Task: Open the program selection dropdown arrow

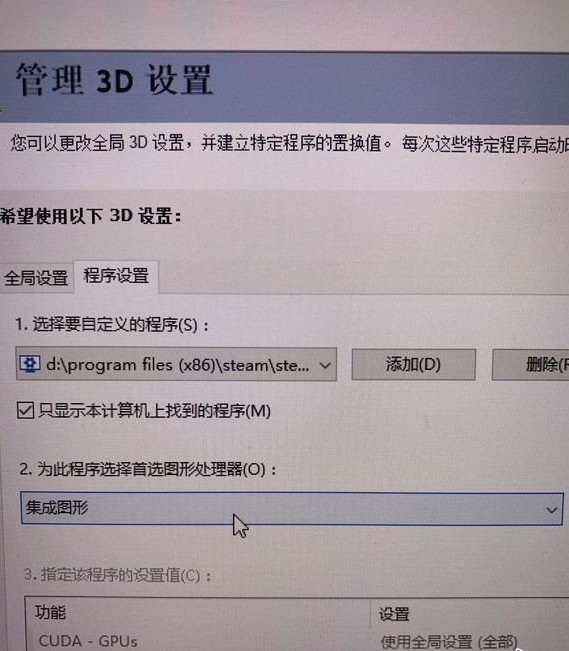Action: pos(325,365)
